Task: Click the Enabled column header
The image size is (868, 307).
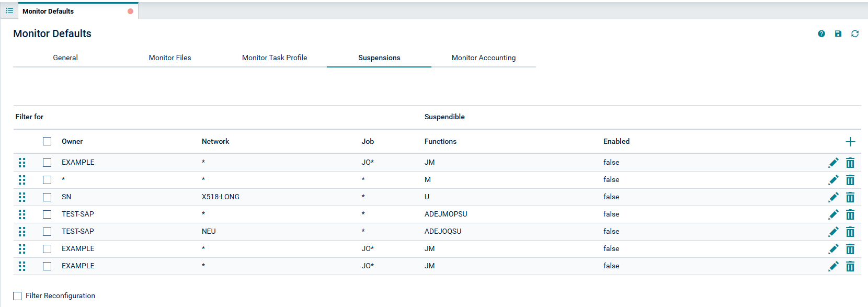Action: click(616, 141)
